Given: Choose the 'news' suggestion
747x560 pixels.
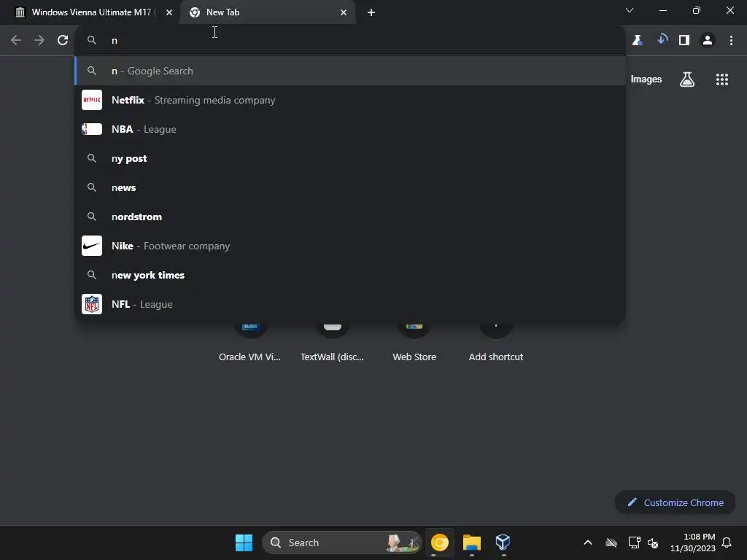Looking at the screenshot, I should click(350, 187).
